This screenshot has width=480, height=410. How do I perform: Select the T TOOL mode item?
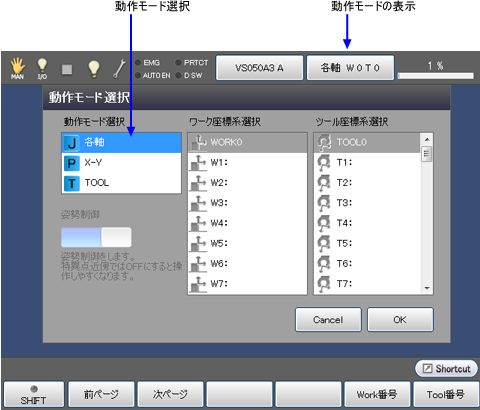point(121,183)
